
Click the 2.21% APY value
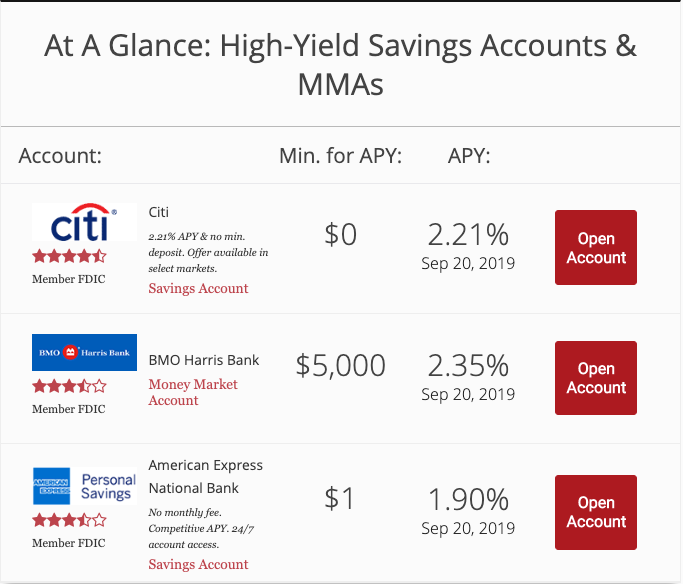(468, 235)
